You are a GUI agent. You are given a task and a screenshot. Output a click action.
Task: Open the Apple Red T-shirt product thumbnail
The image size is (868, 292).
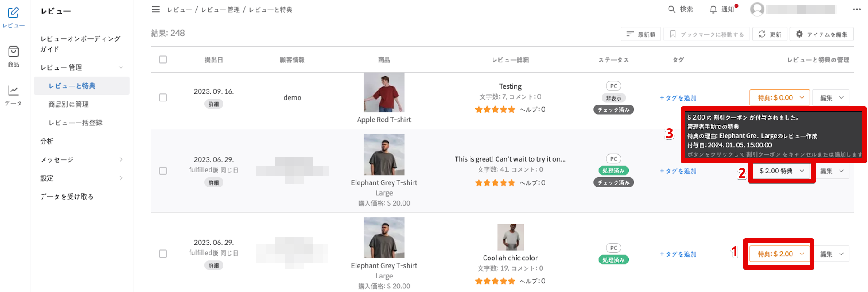click(384, 92)
